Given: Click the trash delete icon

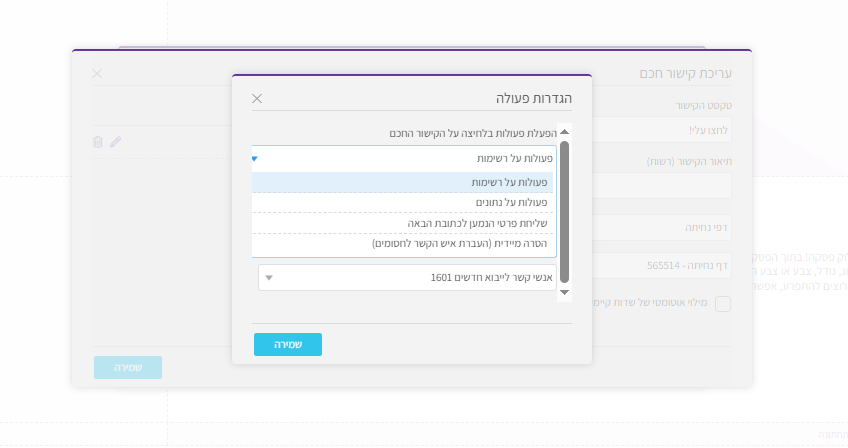Looking at the screenshot, I should (x=97, y=142).
